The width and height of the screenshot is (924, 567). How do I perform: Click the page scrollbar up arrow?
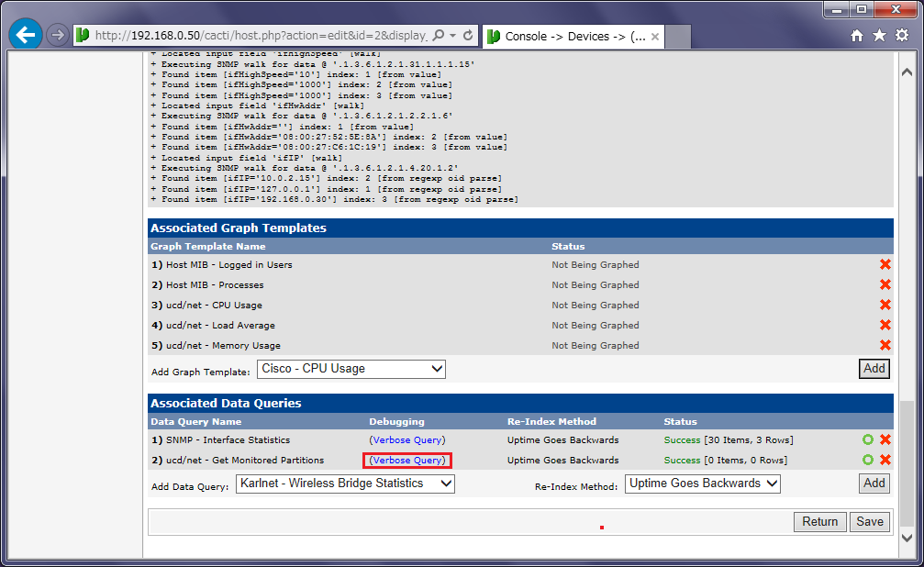point(907,72)
